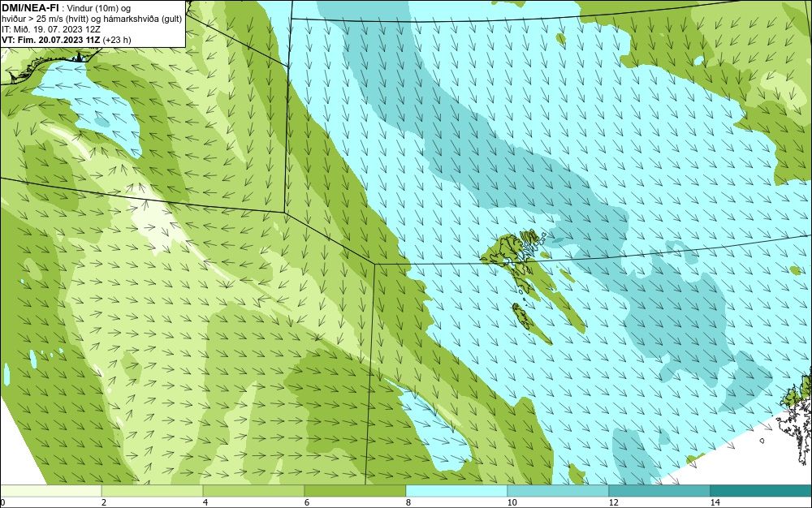Click the legend scale label 4
This screenshot has height=508, width=812.
(205, 502)
